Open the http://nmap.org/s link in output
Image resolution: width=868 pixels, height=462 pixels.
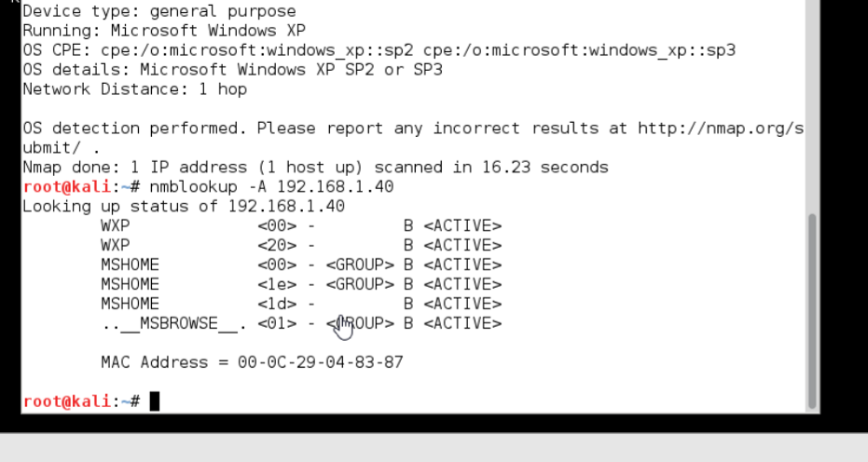tap(720, 129)
